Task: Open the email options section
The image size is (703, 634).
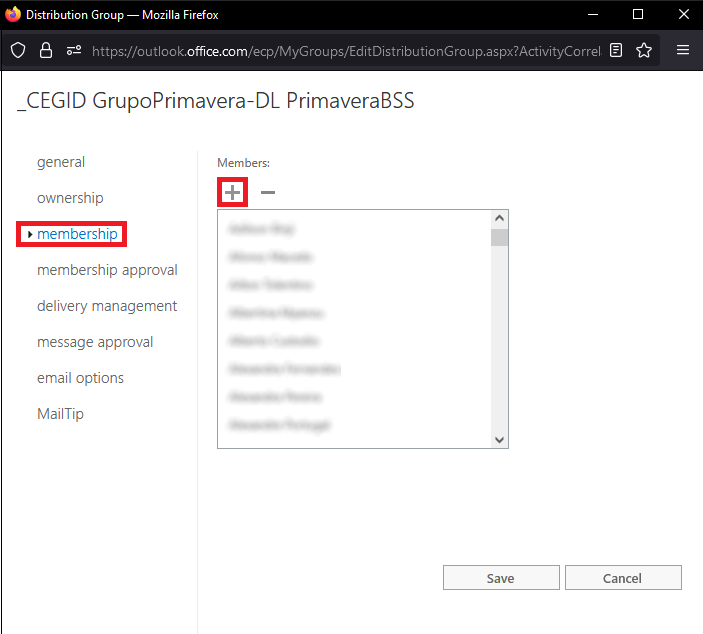Action: tap(80, 378)
